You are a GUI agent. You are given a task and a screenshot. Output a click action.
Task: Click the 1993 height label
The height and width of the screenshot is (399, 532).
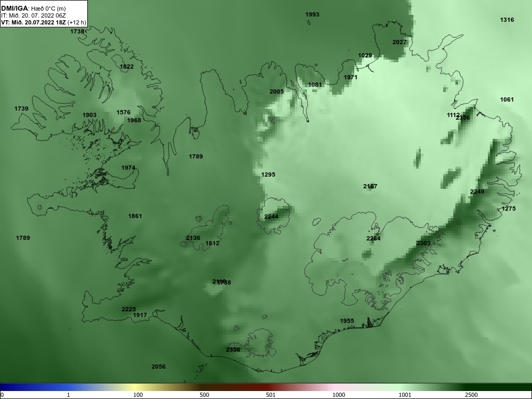312,14
